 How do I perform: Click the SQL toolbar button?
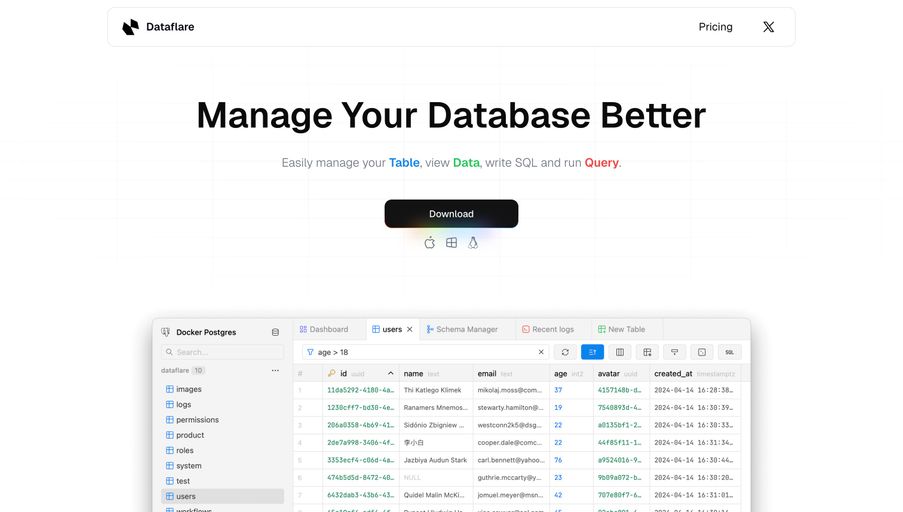click(x=730, y=352)
